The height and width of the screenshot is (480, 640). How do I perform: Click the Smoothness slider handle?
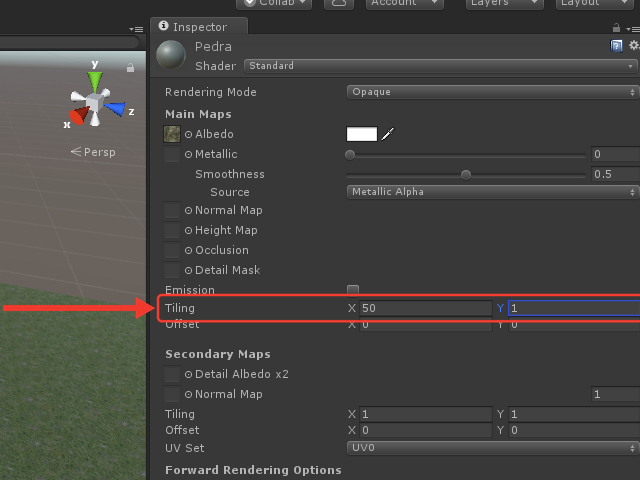click(466, 175)
